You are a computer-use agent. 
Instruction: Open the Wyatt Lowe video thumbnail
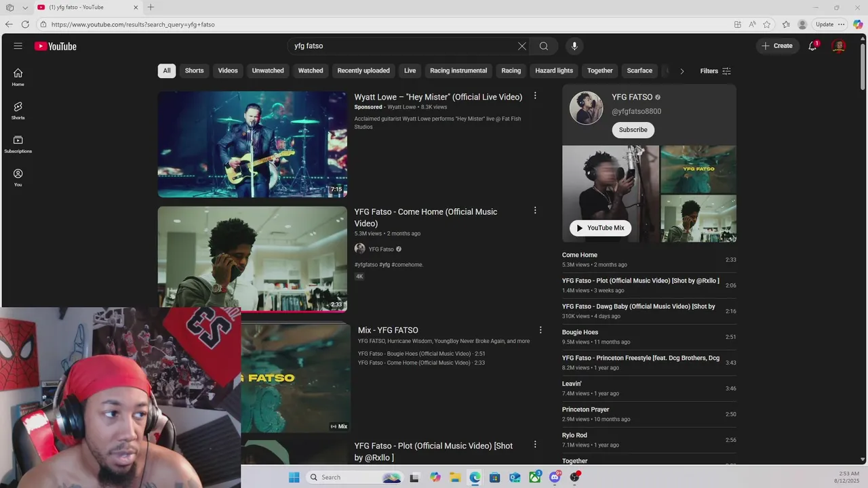(x=252, y=144)
